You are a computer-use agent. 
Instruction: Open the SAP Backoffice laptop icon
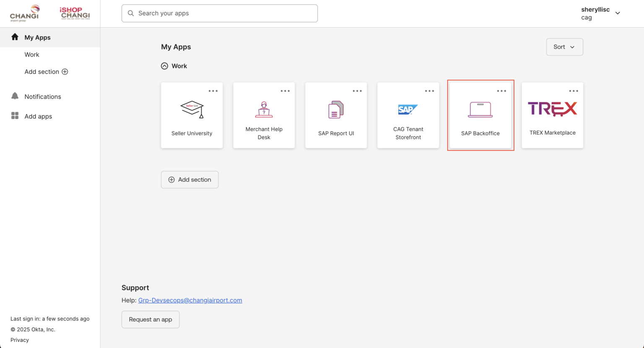click(480, 109)
